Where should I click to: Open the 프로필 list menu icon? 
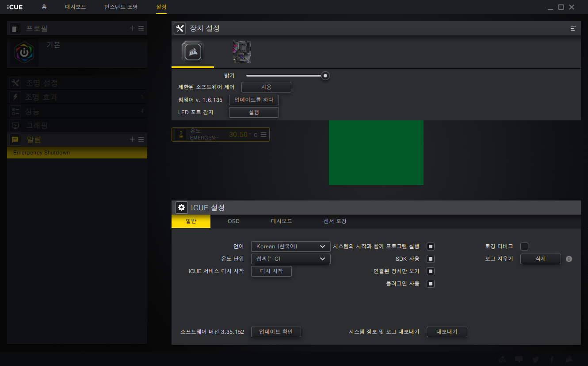pos(141,28)
